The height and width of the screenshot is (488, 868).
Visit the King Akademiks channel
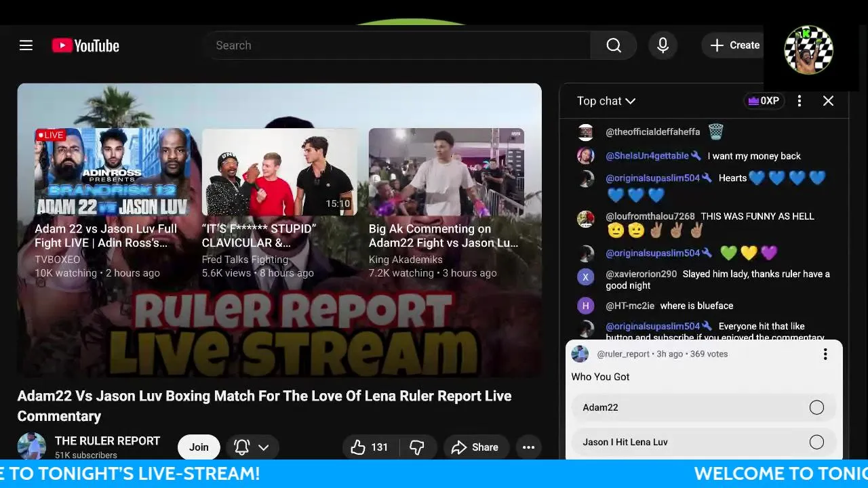point(406,260)
